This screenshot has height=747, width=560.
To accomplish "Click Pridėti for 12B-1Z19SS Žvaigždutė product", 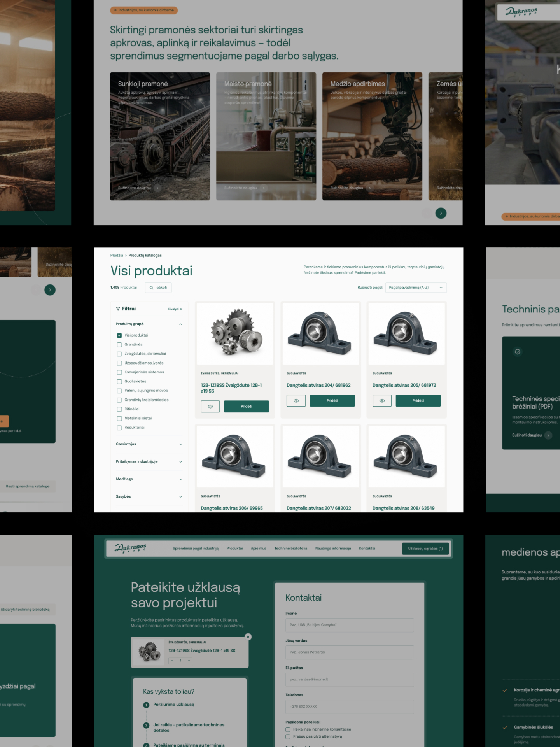I will click(247, 407).
